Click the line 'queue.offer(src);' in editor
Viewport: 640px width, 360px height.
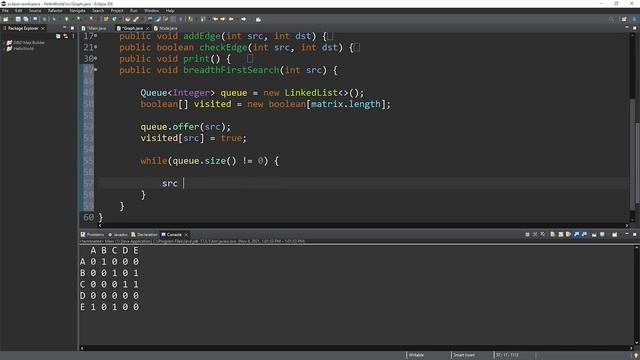[186, 127]
